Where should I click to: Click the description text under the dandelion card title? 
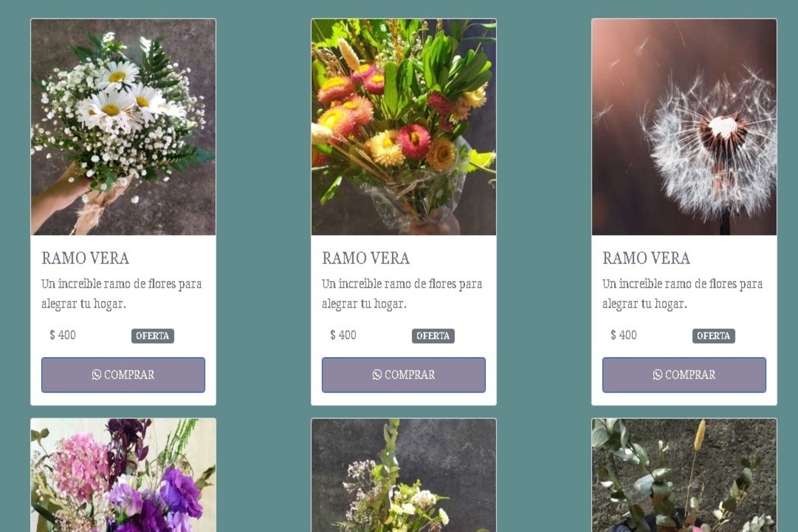coord(683,294)
